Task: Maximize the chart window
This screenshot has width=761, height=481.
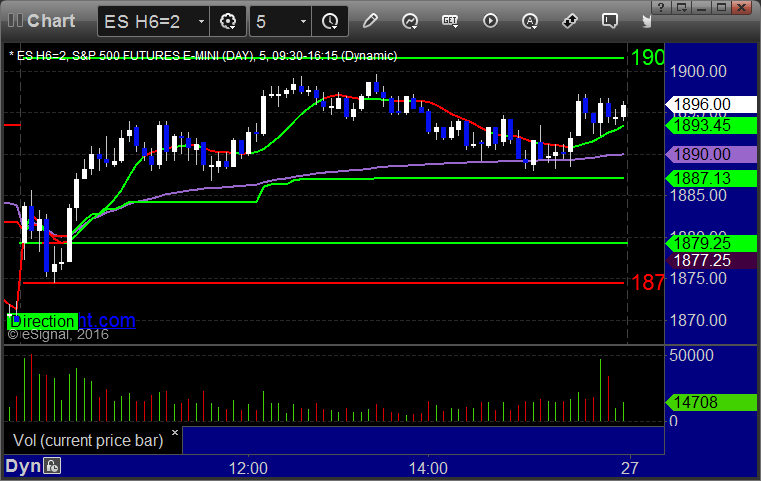Action: click(x=722, y=7)
